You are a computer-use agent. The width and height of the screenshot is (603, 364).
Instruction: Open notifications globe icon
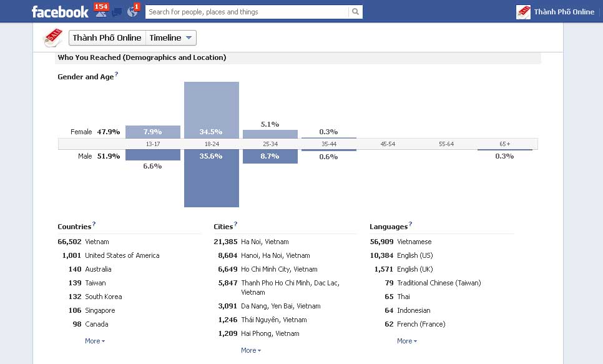132,11
